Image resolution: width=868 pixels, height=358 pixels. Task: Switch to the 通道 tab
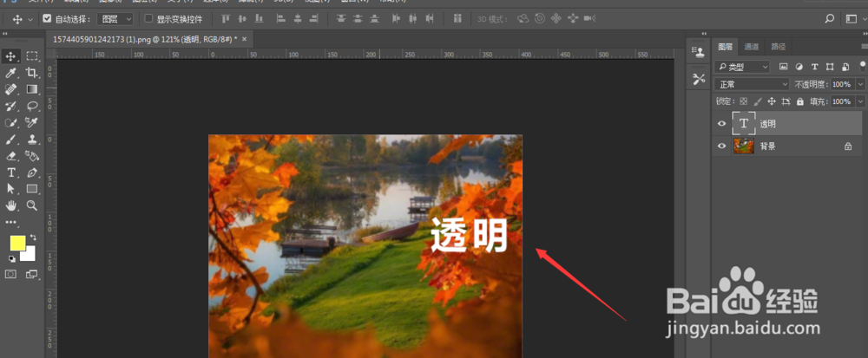click(751, 47)
